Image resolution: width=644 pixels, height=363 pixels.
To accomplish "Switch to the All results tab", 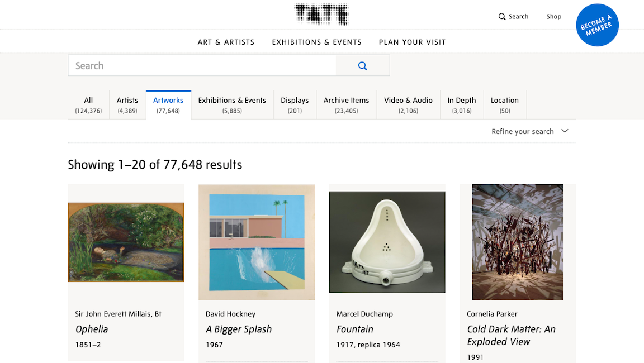I will 88,105.
